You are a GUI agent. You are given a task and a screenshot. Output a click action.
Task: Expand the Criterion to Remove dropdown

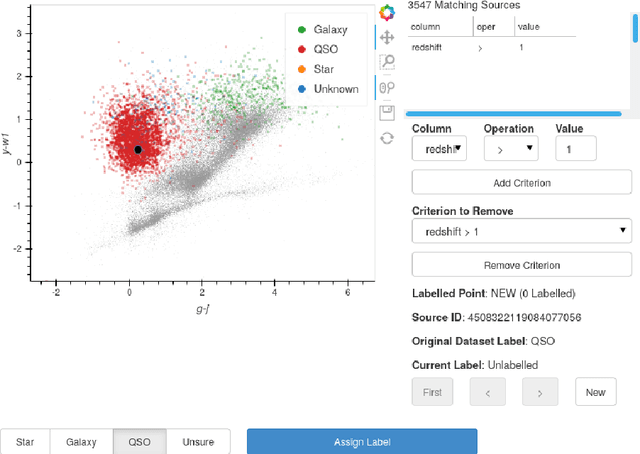point(521,231)
